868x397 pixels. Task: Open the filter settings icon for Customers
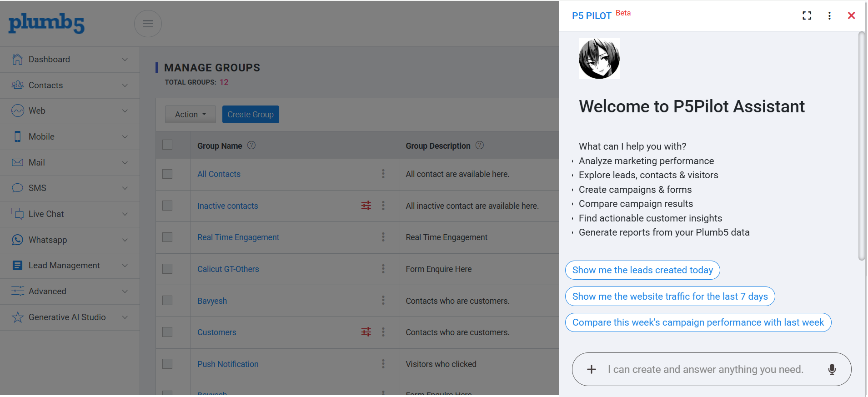[366, 332]
